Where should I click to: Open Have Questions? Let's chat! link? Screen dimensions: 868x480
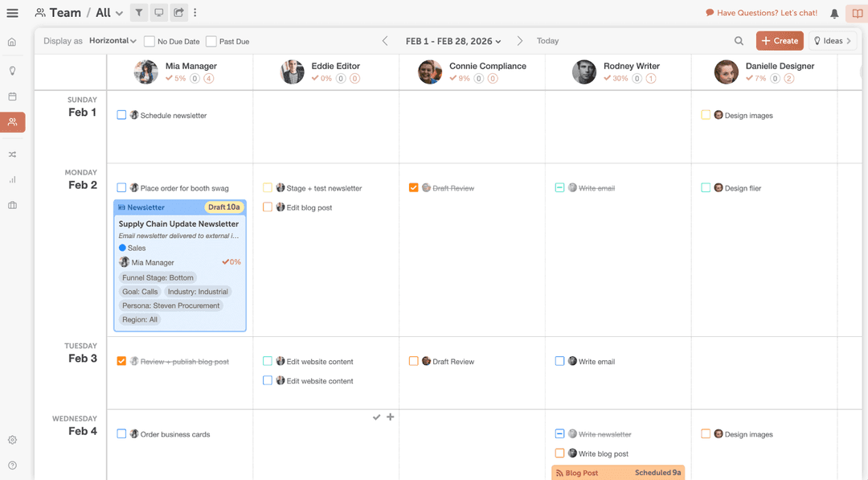click(762, 13)
